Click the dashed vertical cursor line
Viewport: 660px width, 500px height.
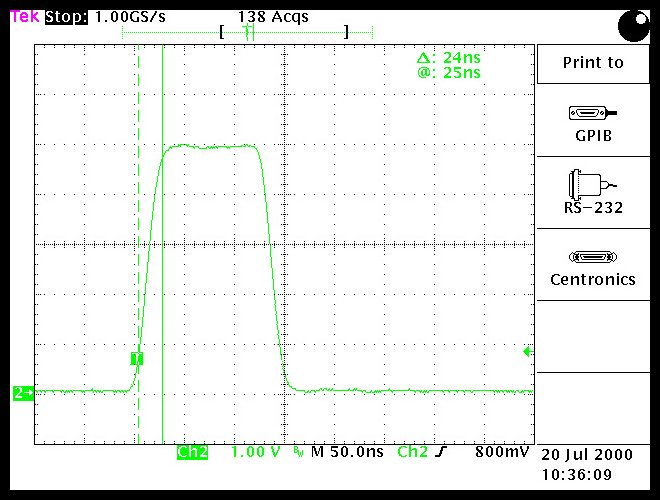point(138,244)
